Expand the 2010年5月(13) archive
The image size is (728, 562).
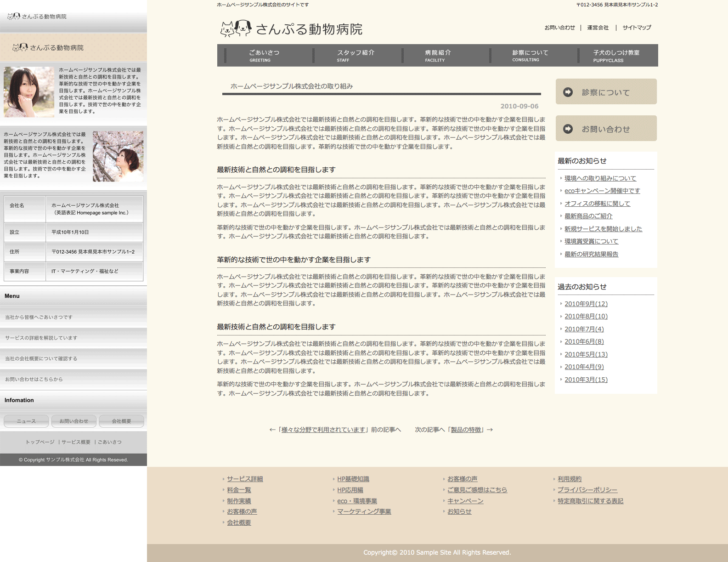coord(586,354)
